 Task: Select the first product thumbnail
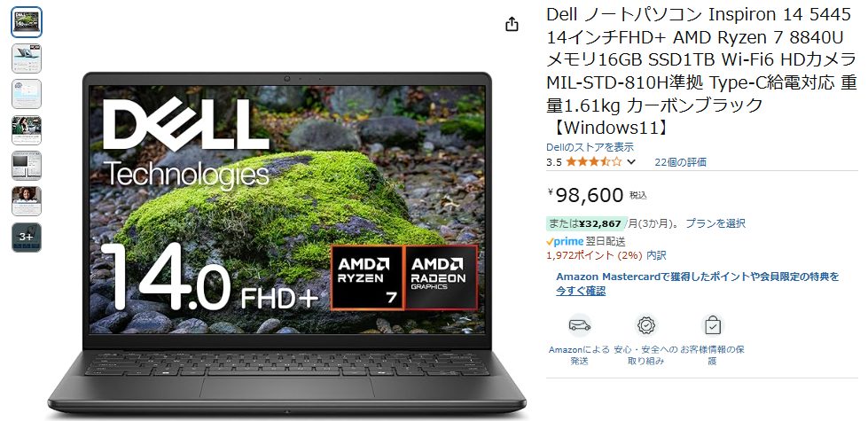tap(27, 22)
